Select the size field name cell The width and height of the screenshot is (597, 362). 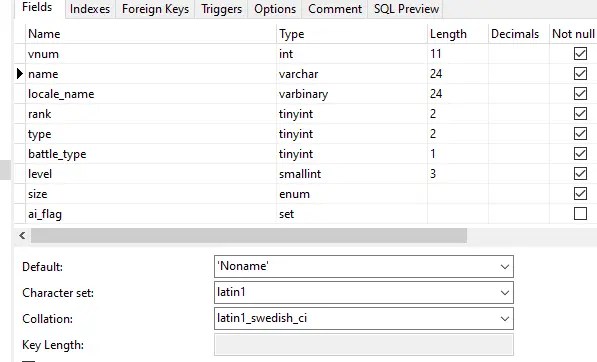(151, 194)
